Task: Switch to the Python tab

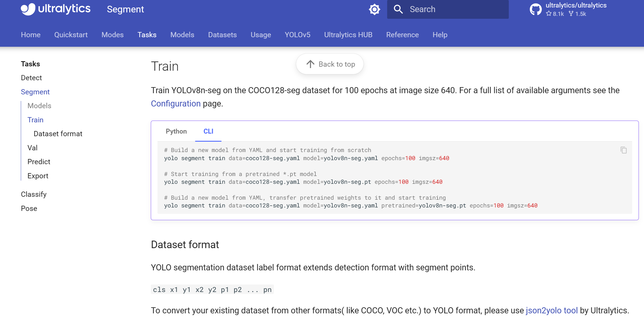Action: [176, 131]
